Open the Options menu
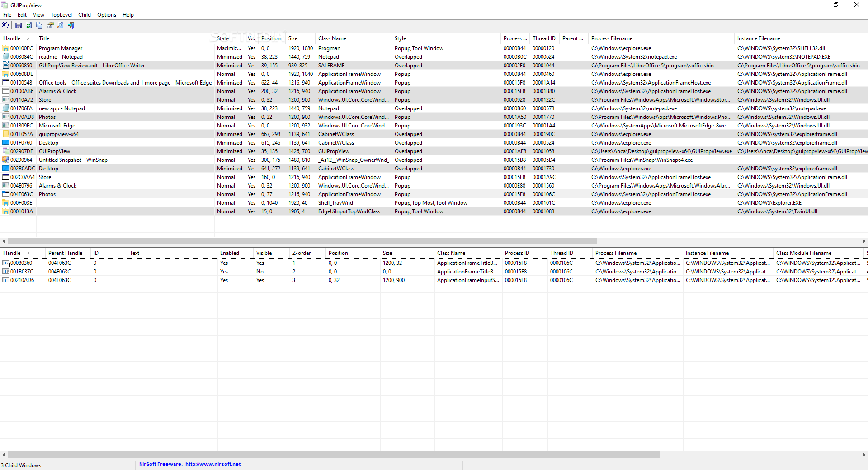Image resolution: width=868 pixels, height=470 pixels. tap(107, 15)
